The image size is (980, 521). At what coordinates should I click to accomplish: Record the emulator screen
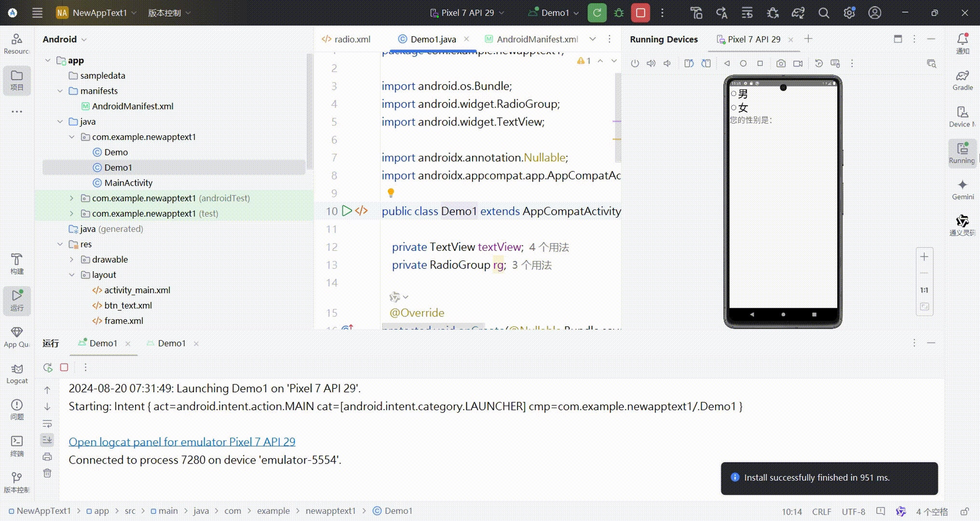click(798, 63)
